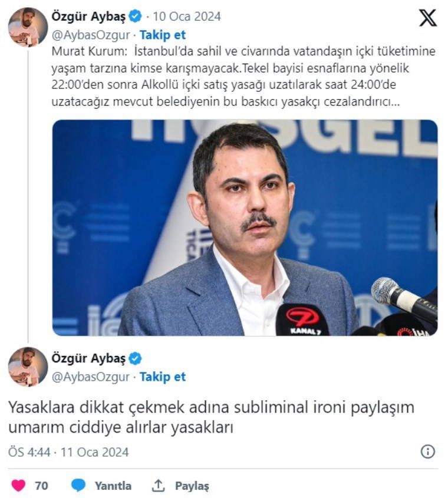Viewport: 448px width, 498px height.
Task: Click verified badge beside top Özgür Aybaş
Action: (x=136, y=16)
